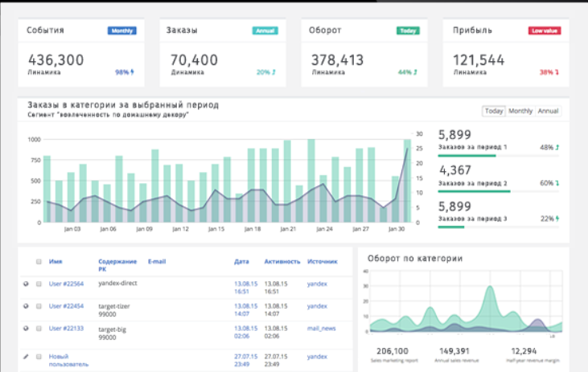Check the box for User #22564 row
588x372 pixels.
coord(38,284)
